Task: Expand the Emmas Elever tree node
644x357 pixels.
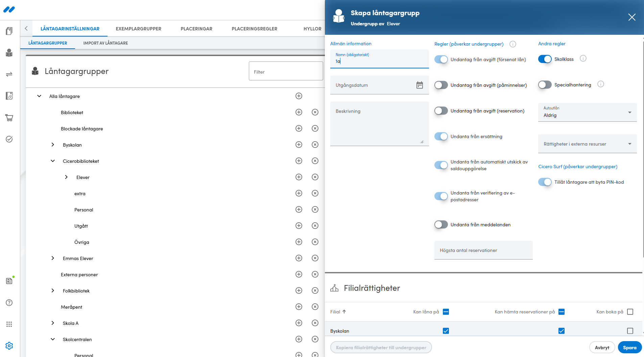Action: (x=53, y=258)
